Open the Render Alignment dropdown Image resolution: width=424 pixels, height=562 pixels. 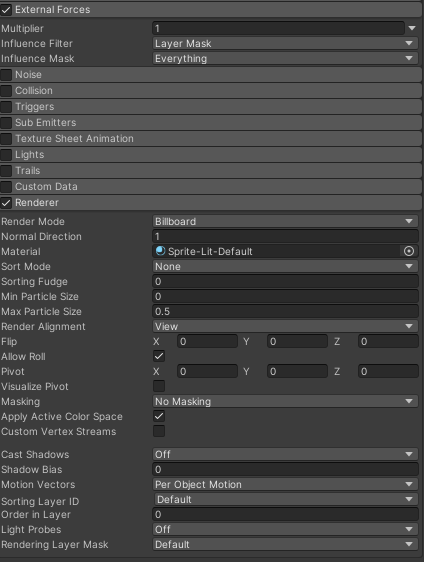[x=285, y=326]
